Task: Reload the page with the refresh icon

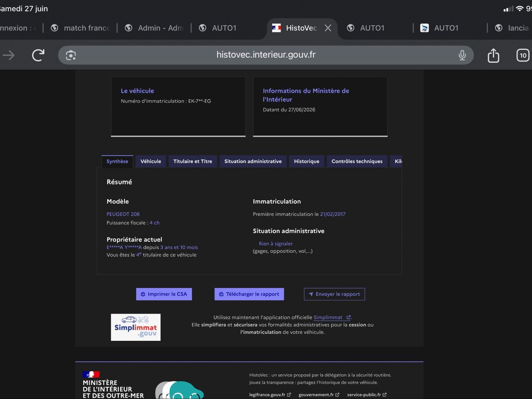Action: (39, 55)
